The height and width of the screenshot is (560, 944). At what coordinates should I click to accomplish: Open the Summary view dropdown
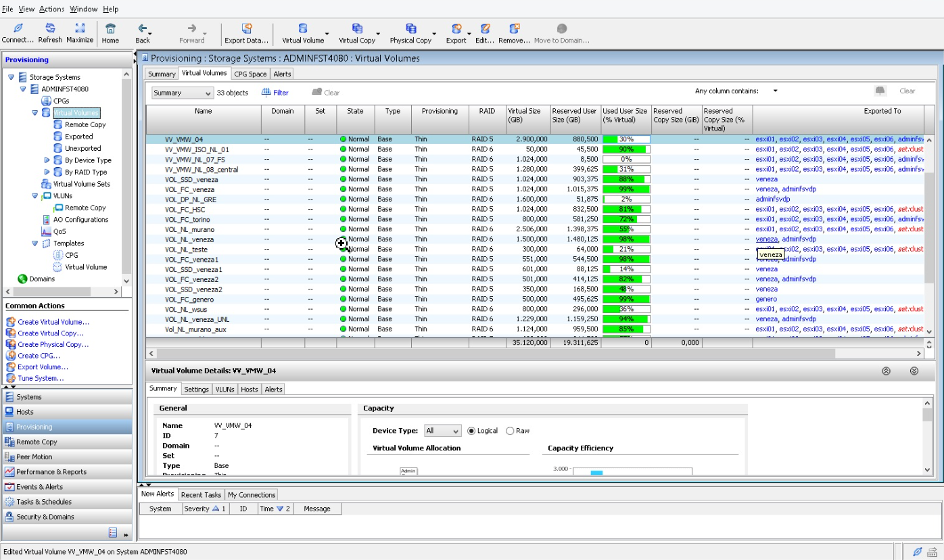182,93
